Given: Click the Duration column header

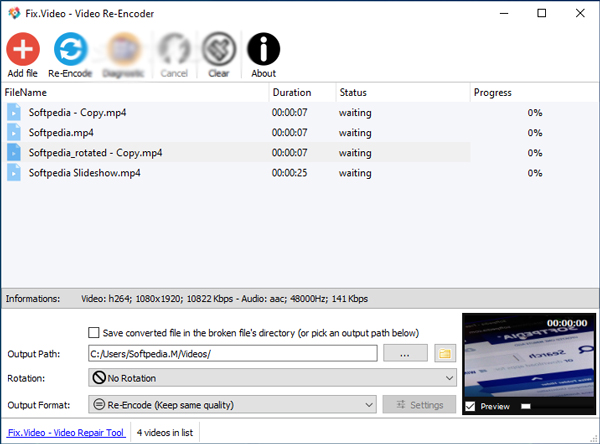Looking at the screenshot, I should (x=301, y=92).
